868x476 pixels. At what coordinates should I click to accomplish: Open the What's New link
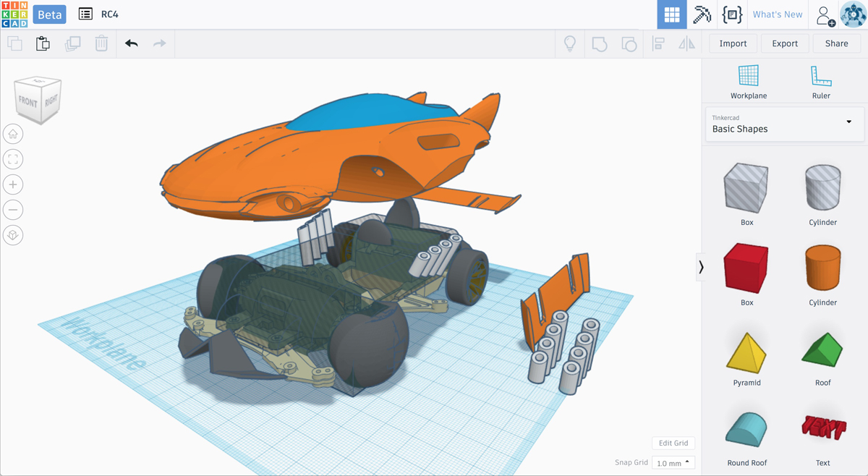coord(778,14)
